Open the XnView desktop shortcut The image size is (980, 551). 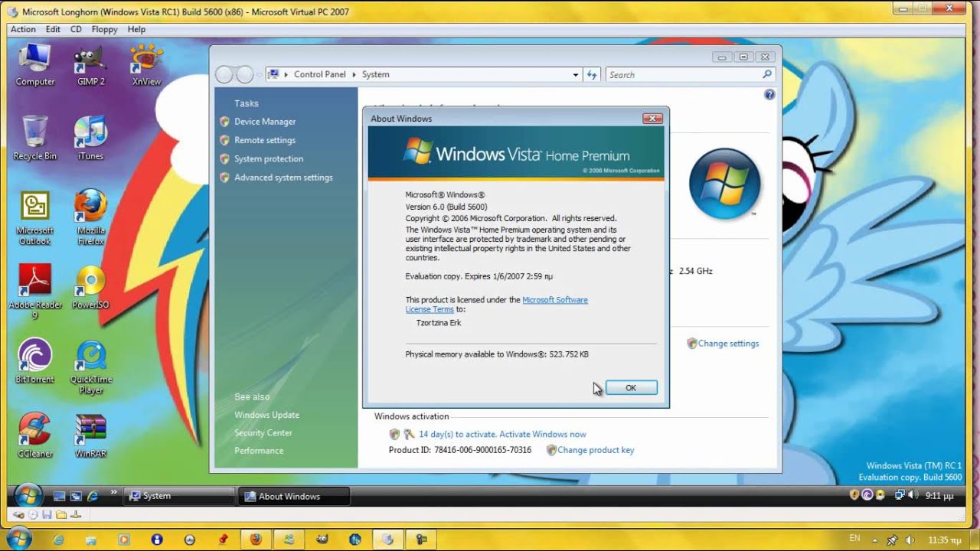point(146,64)
